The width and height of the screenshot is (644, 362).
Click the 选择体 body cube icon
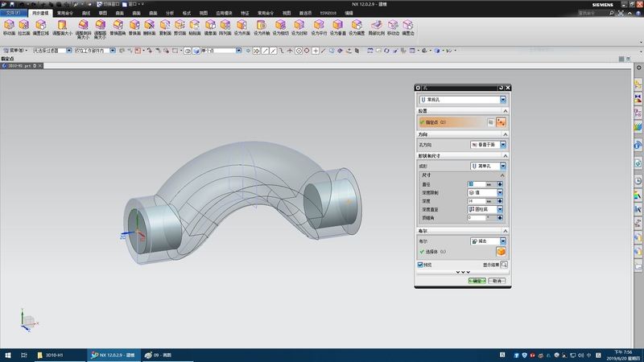pos(500,253)
